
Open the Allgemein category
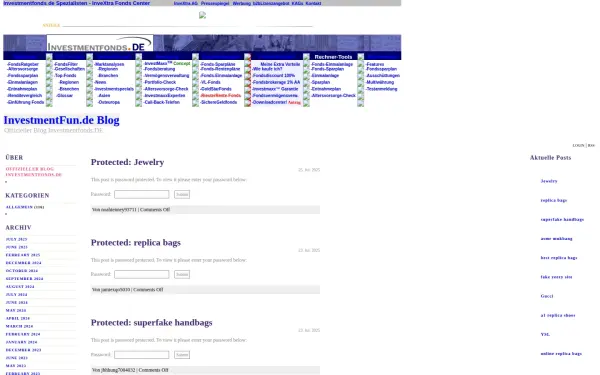(19, 207)
